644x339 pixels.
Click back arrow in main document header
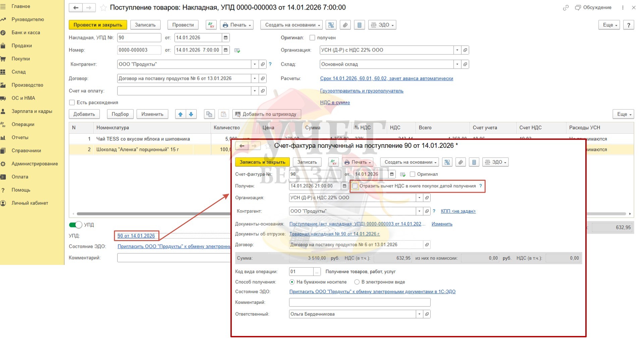coord(76,8)
